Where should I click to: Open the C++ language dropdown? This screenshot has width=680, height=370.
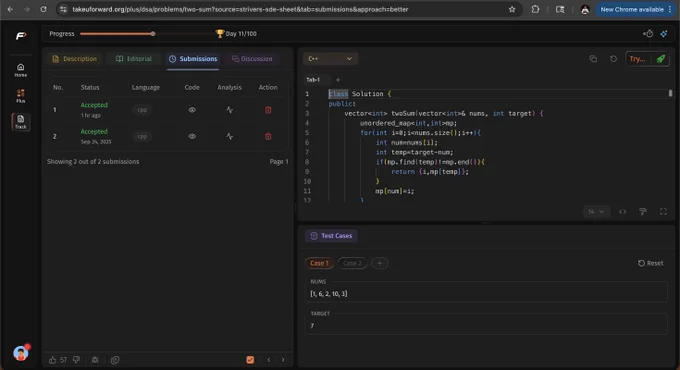click(330, 59)
